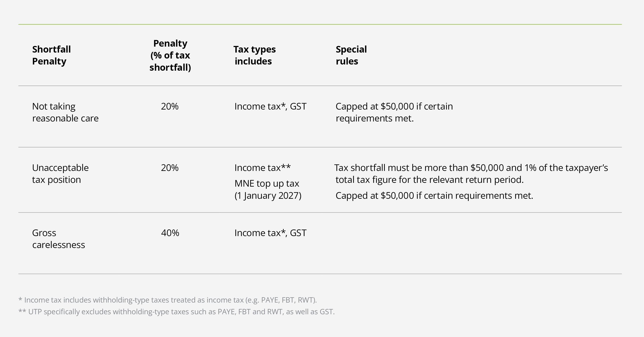The width and height of the screenshot is (644, 337).
Task: Click the "MNE top up tax (1 January 2027)" text
Action: click(268, 189)
